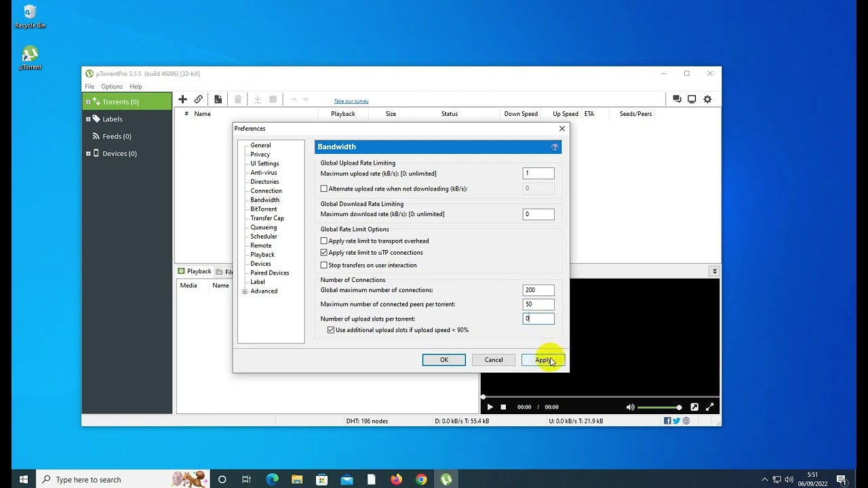Click the Windows search box
Image resolution: width=868 pixels, height=488 pixels.
[122, 479]
